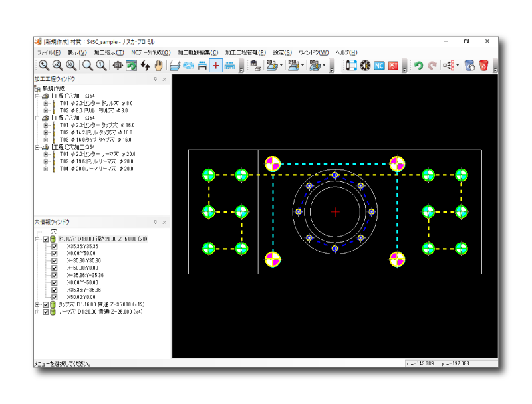Expand T01 φ2.0センター ドリル穴 φ8.0 node
Image resolution: width=532 pixels, height=404 pixels.
[x=45, y=104]
